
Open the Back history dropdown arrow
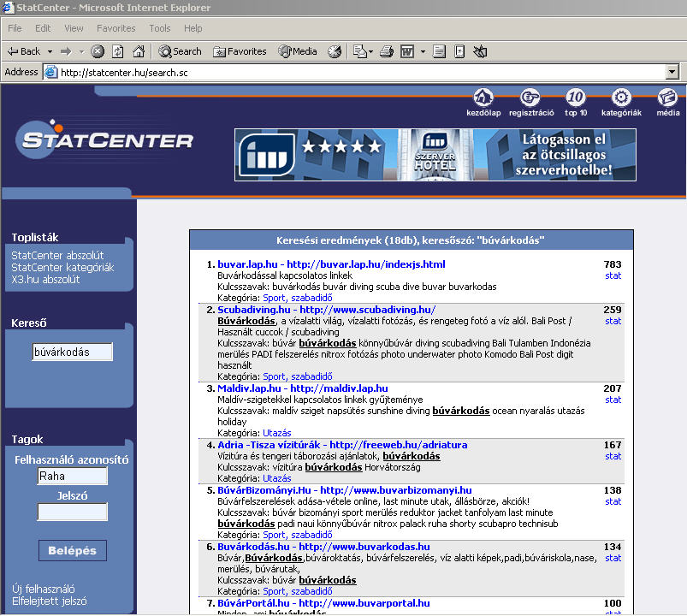(x=50, y=51)
